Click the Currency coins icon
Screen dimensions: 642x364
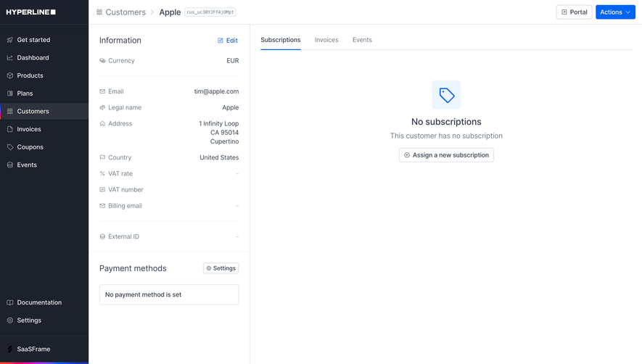click(x=102, y=61)
